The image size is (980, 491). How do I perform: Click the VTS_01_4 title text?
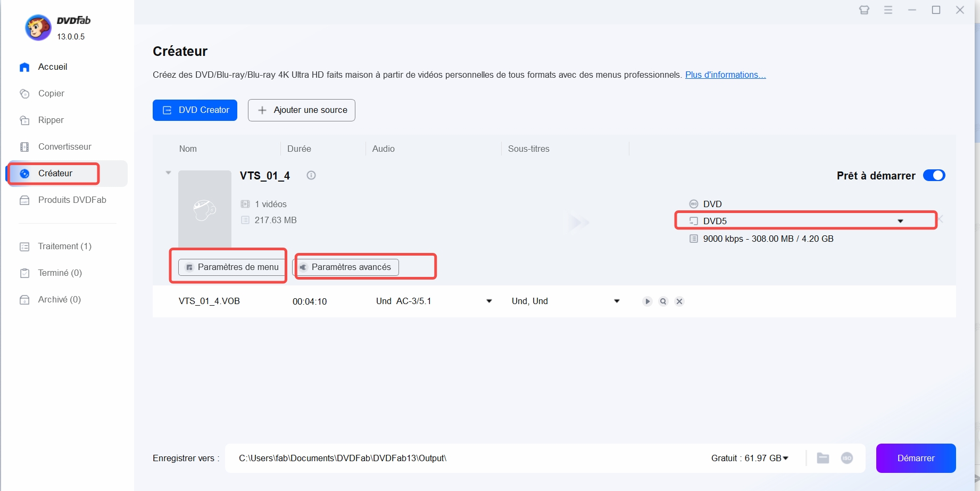265,176
